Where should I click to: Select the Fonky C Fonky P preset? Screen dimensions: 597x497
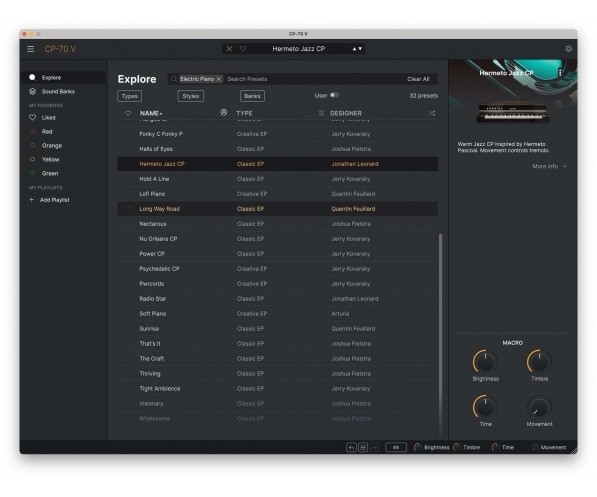pyautogui.click(x=278, y=134)
